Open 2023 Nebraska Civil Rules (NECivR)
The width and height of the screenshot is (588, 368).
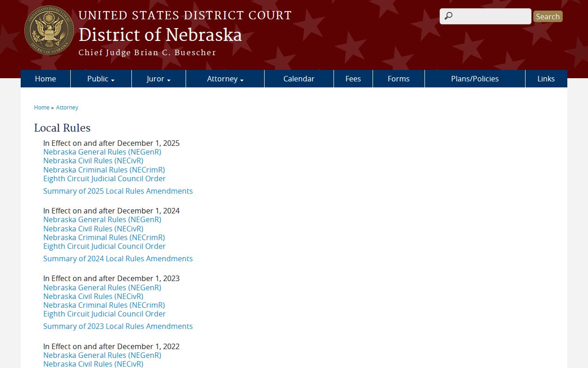click(x=93, y=296)
